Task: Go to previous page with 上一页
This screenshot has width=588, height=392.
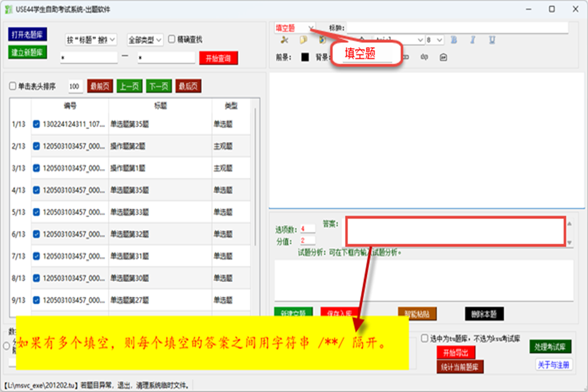Action: click(x=129, y=87)
